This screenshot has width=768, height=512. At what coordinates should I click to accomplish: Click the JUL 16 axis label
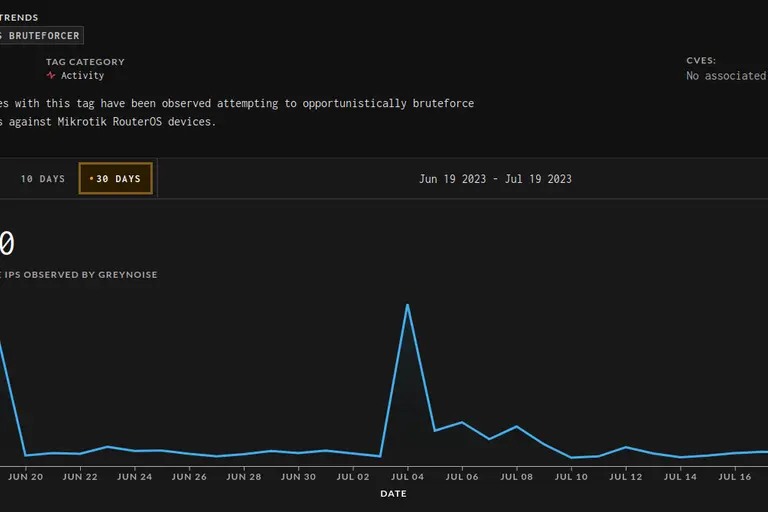pos(735,477)
